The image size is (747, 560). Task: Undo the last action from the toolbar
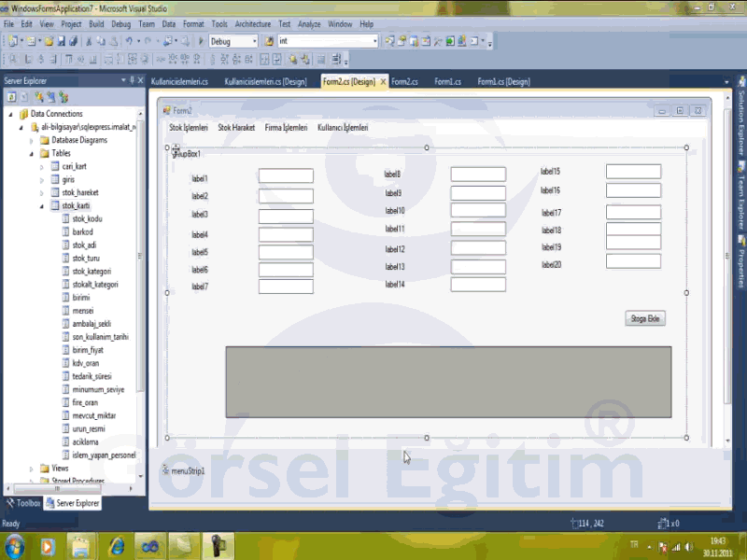click(x=129, y=41)
